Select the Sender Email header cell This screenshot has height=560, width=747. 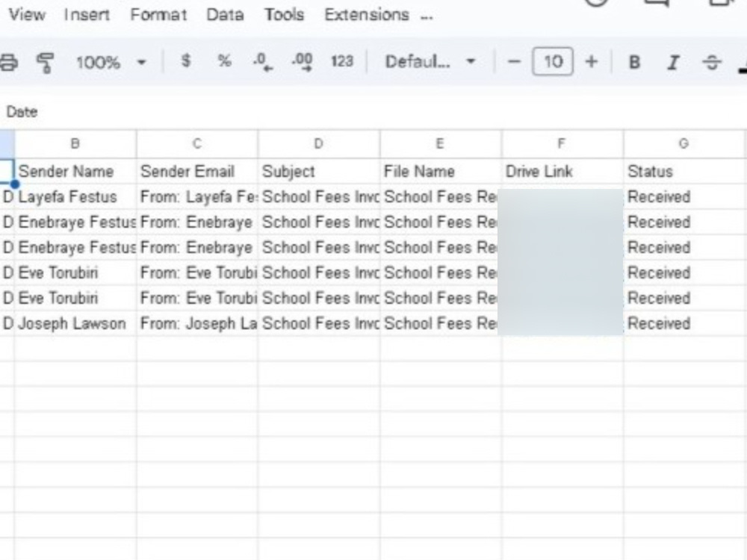pyautogui.click(x=197, y=172)
